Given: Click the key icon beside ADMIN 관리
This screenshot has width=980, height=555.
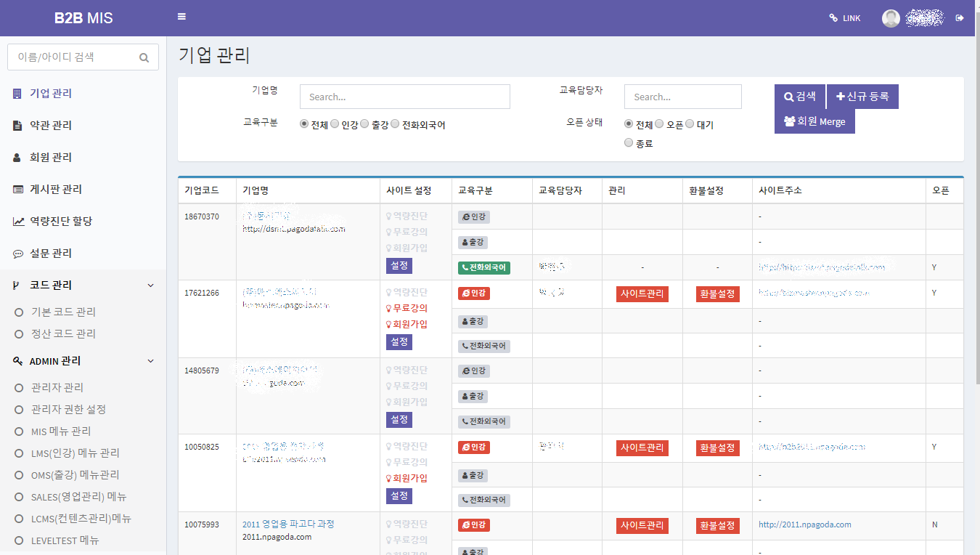Looking at the screenshot, I should (x=17, y=361).
